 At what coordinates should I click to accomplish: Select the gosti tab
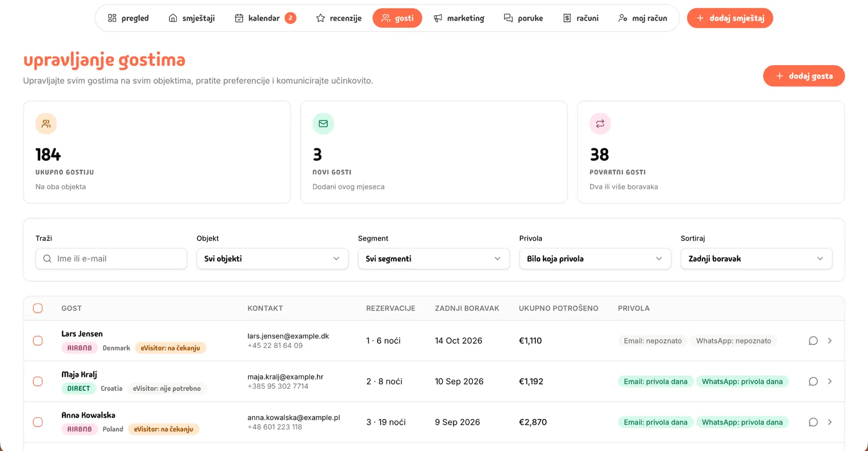click(x=397, y=18)
